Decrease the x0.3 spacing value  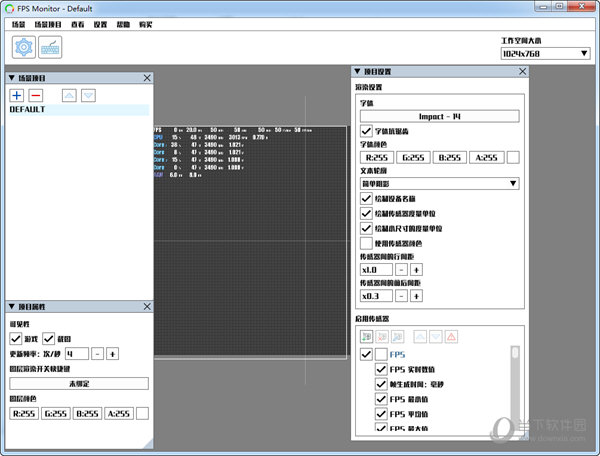401,296
